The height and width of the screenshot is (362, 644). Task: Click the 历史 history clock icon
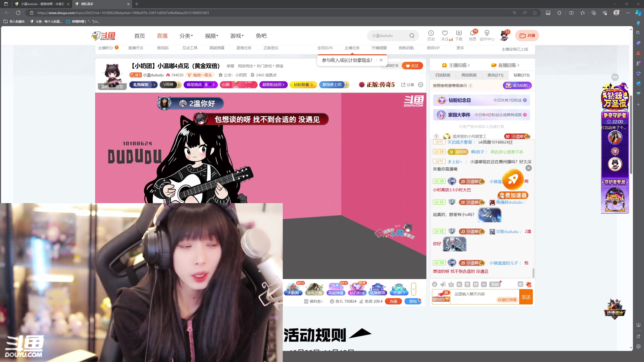pyautogui.click(x=431, y=35)
